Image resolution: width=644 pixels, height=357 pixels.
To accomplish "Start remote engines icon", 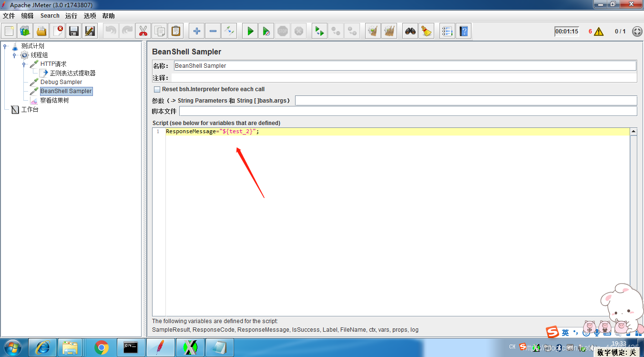I will [319, 31].
